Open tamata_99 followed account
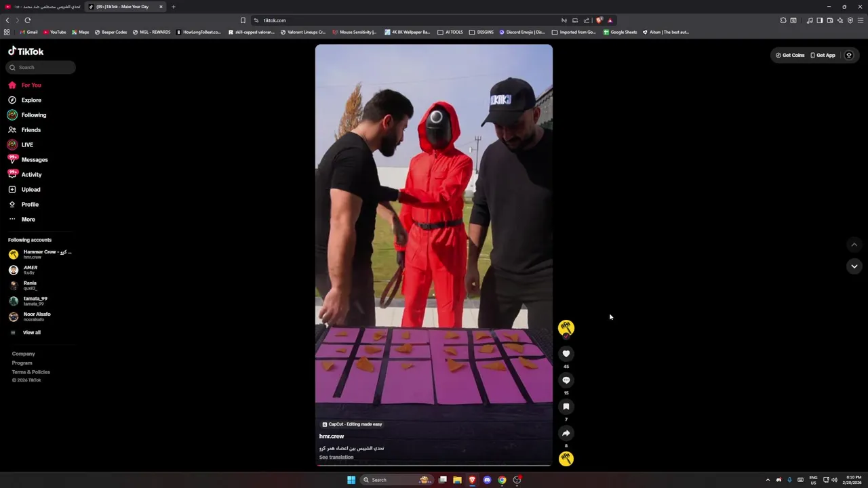The height and width of the screenshot is (488, 868). tap(28, 301)
